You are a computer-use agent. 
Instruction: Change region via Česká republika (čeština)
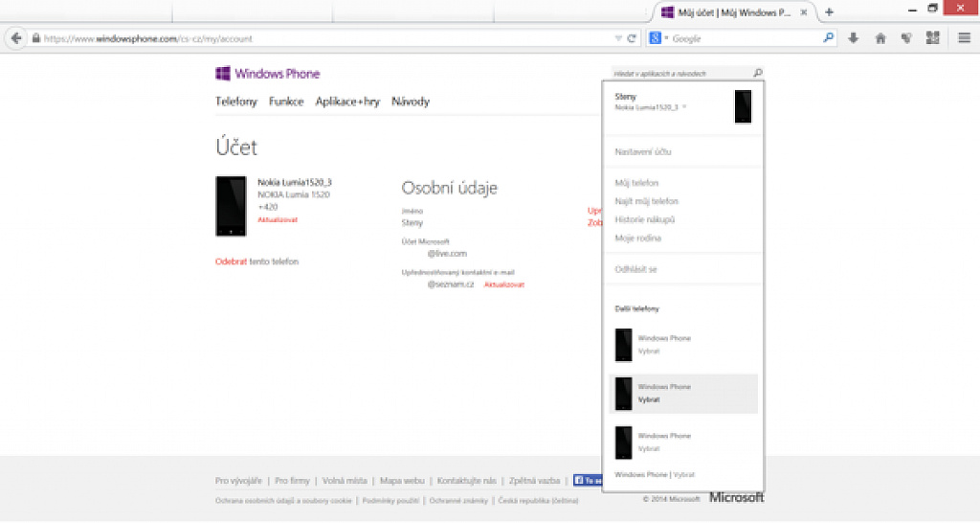pos(538,500)
